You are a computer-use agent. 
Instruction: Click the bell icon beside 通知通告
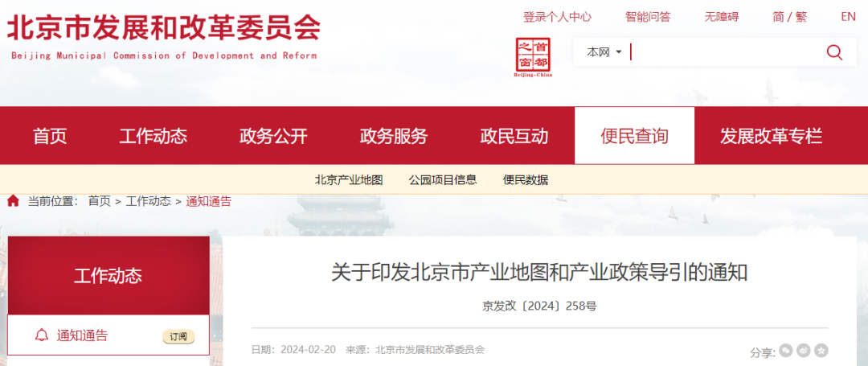pos(42,335)
